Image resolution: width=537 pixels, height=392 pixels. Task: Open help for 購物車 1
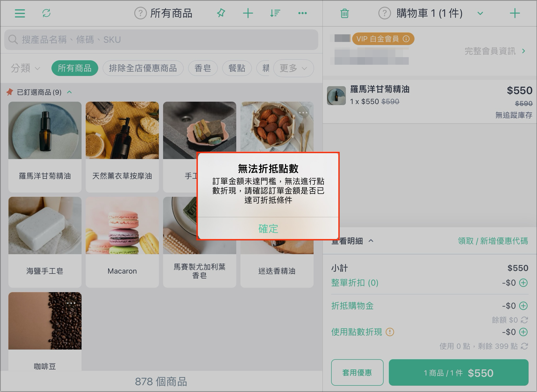pyautogui.click(x=384, y=13)
